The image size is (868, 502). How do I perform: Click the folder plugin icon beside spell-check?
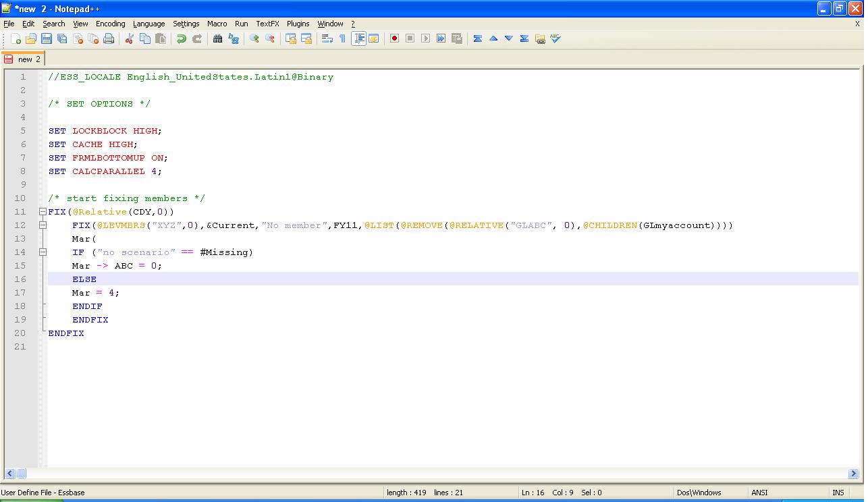[x=540, y=38]
